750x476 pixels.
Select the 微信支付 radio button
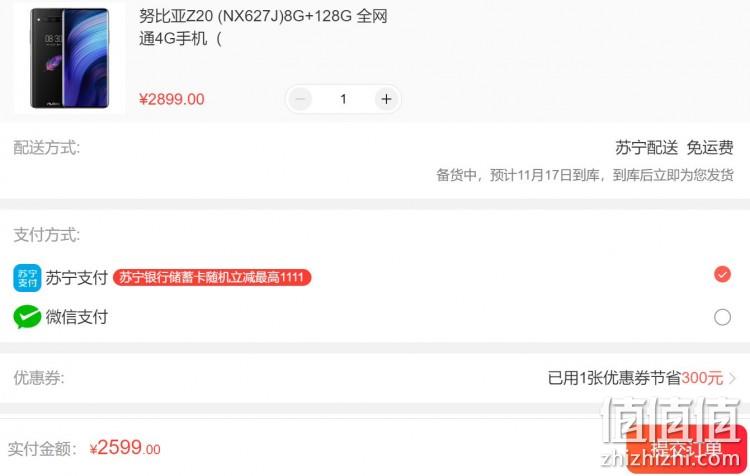point(722,317)
